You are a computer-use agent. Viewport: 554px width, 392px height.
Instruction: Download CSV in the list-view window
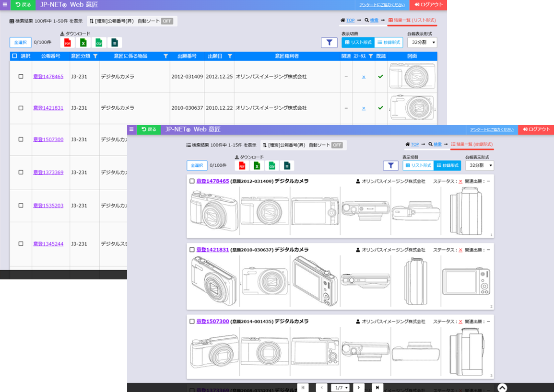pos(99,43)
